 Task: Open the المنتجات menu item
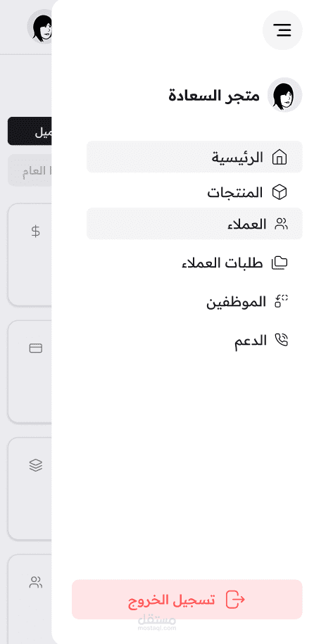pos(194,192)
